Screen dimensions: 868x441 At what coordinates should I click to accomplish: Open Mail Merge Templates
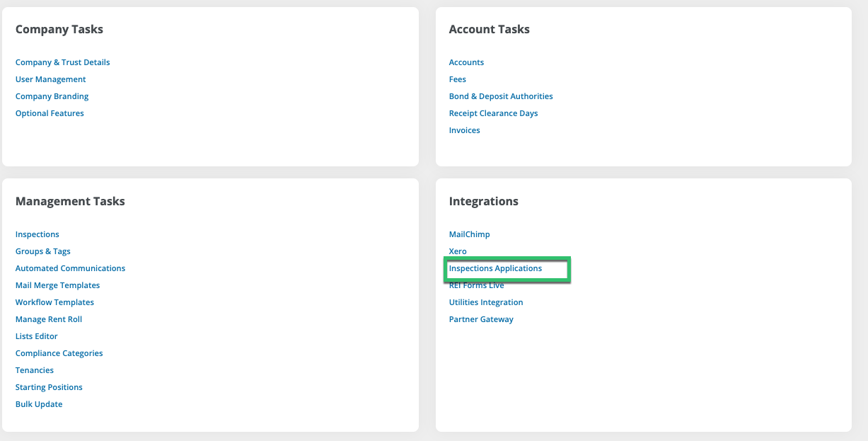57,285
